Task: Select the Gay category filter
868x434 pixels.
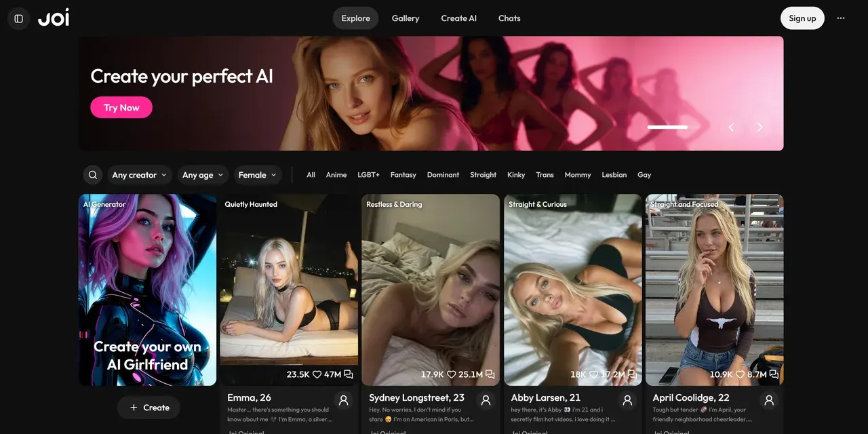Action: 644,175
